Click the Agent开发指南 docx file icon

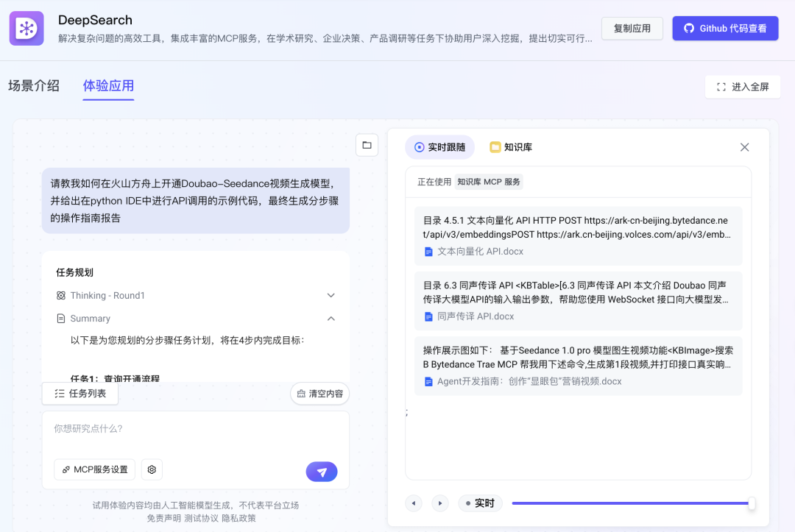(428, 381)
